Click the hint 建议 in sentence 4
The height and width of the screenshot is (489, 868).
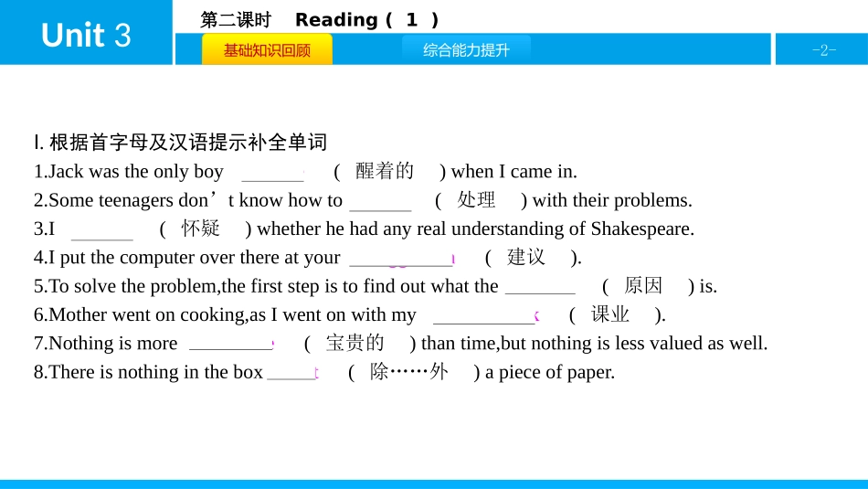click(x=526, y=257)
